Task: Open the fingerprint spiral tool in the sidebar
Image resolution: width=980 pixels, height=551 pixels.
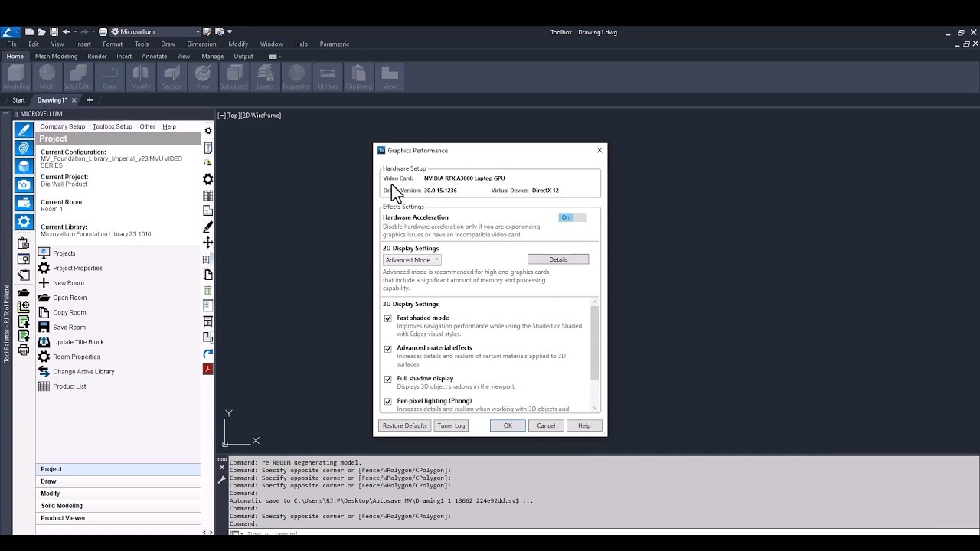Action: coord(24,148)
